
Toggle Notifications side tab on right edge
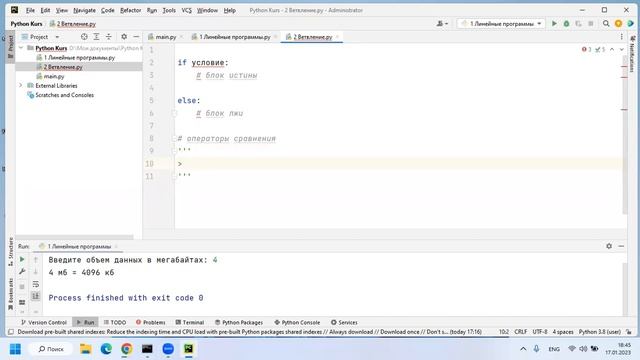coord(632,54)
